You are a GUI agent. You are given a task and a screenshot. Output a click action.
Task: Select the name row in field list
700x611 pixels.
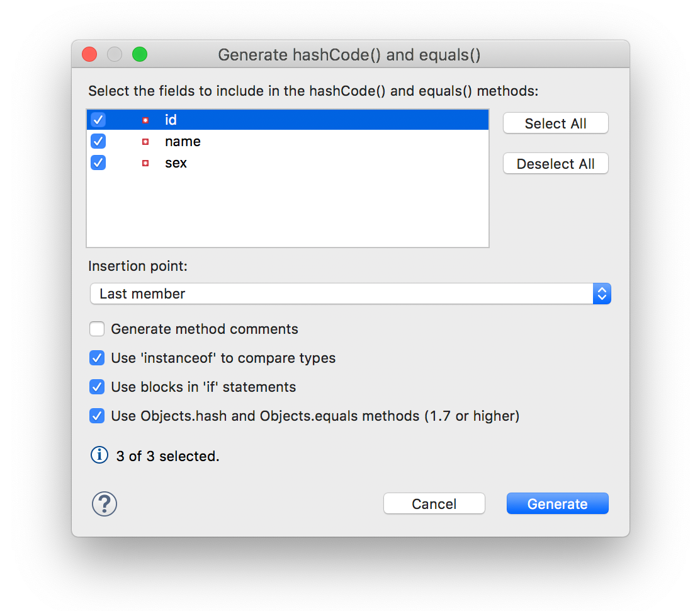point(288,141)
